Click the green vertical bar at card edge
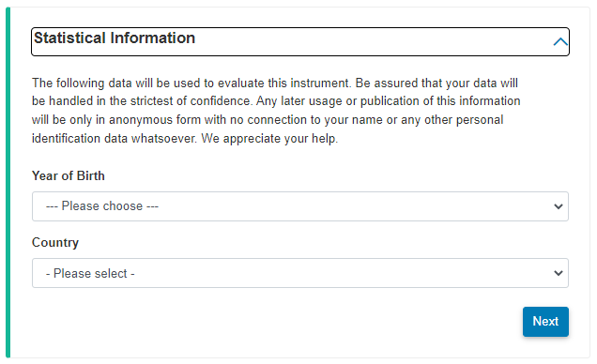Viewport: 597px width, 364px height. click(x=8, y=183)
